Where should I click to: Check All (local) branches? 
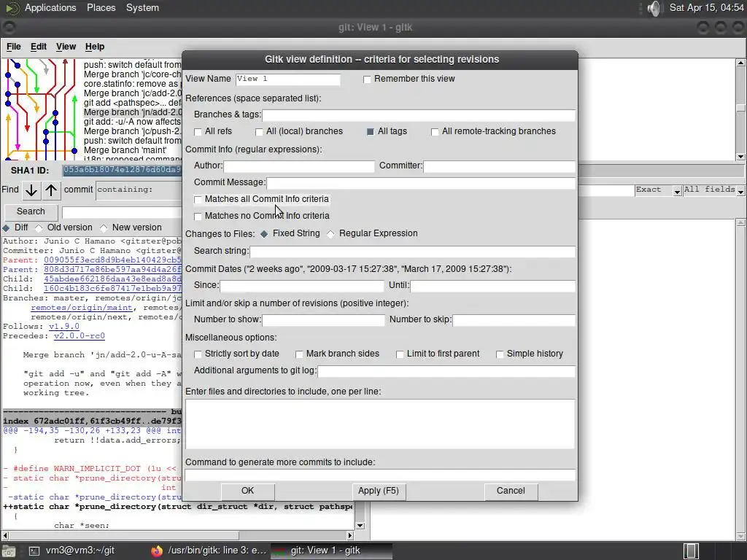[x=259, y=132]
